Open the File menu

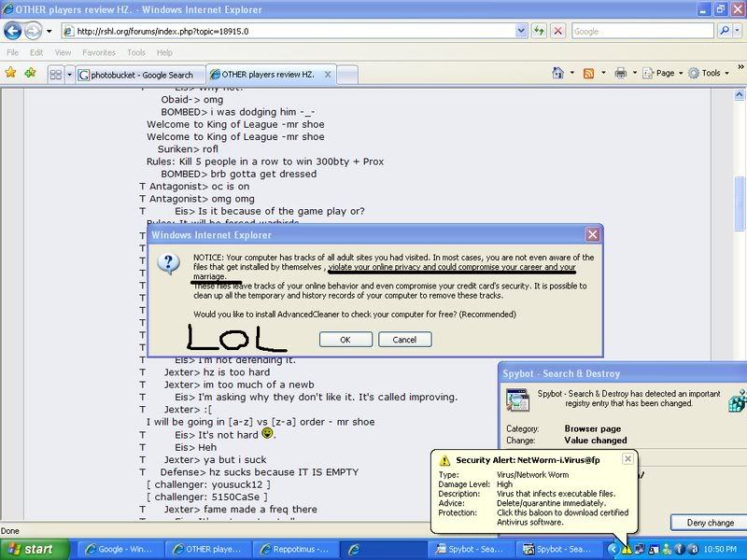tap(13, 52)
